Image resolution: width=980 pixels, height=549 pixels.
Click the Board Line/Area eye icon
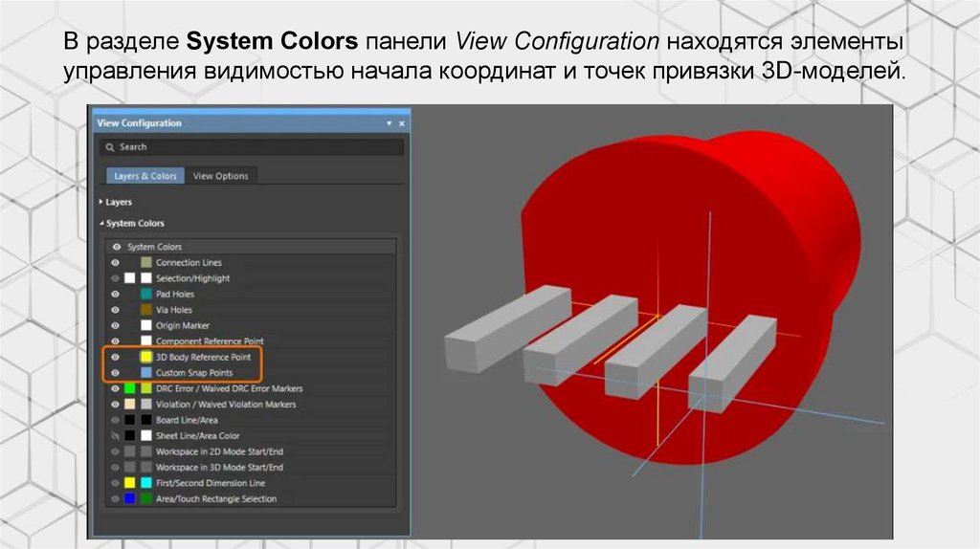(x=115, y=420)
